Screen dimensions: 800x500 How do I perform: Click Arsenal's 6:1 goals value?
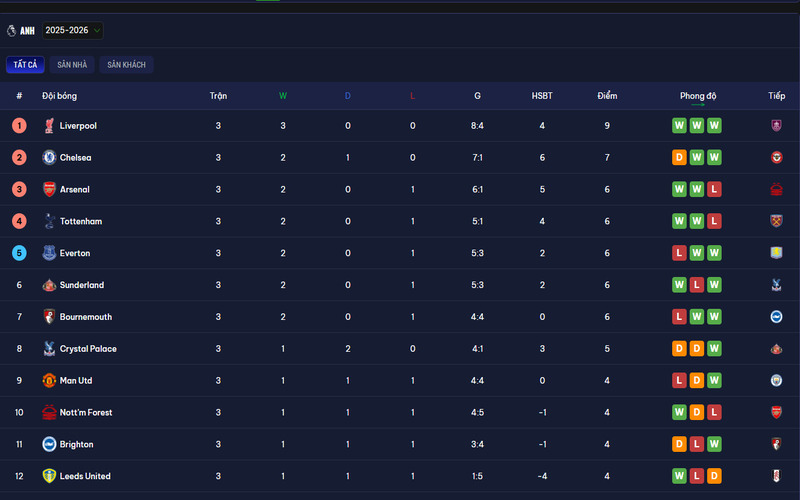[477, 189]
